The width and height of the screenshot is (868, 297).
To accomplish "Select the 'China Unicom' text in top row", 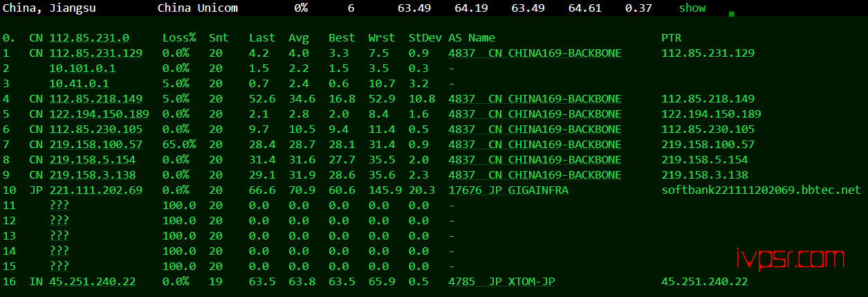I will tap(198, 8).
